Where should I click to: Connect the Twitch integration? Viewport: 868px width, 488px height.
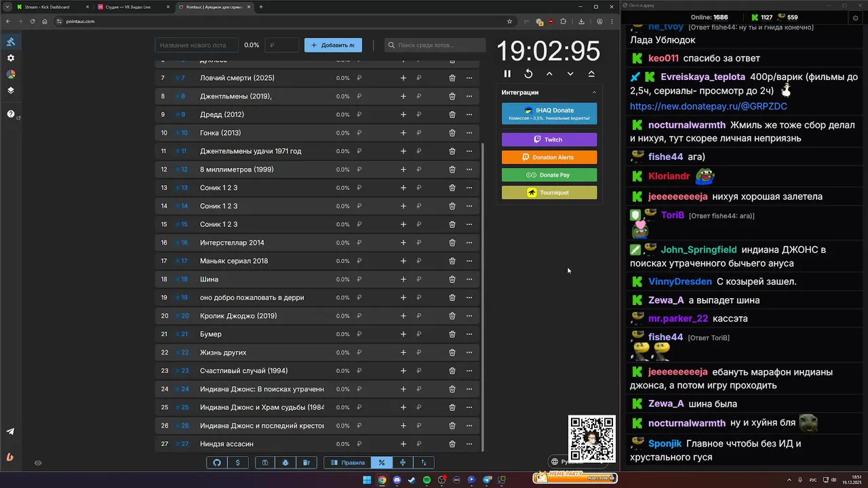tap(549, 140)
